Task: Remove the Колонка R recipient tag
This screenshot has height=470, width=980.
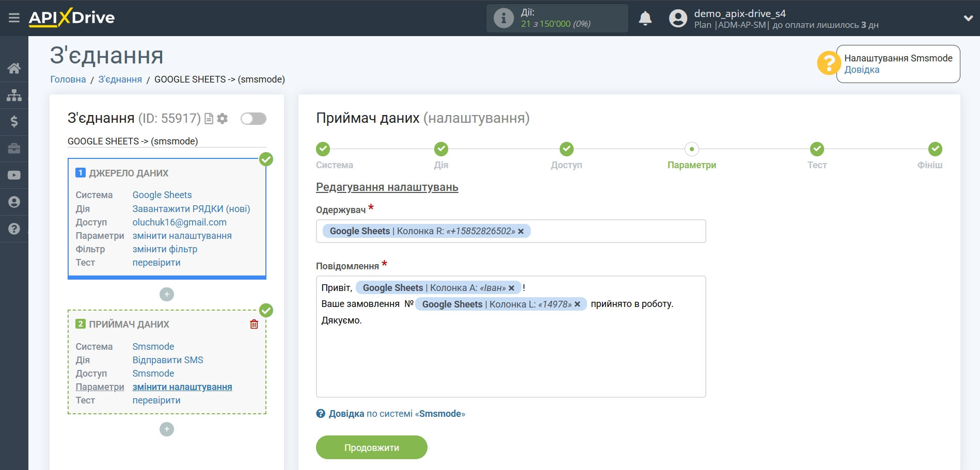Action: (521, 231)
